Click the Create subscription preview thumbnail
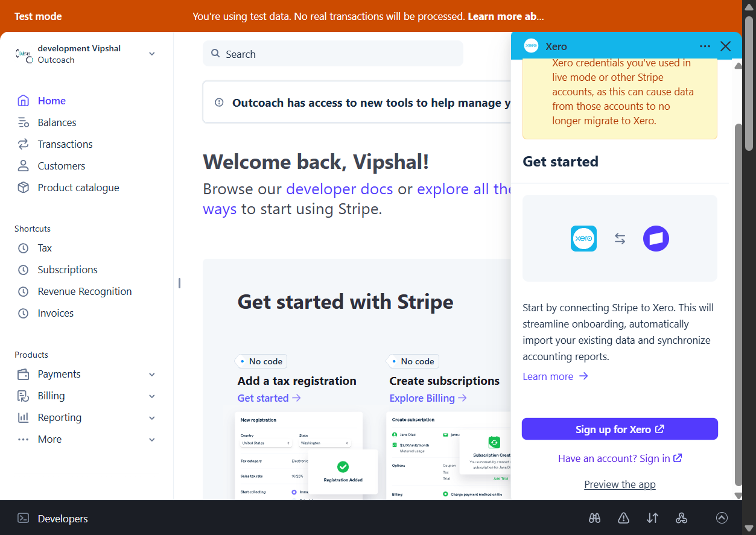 (448, 455)
